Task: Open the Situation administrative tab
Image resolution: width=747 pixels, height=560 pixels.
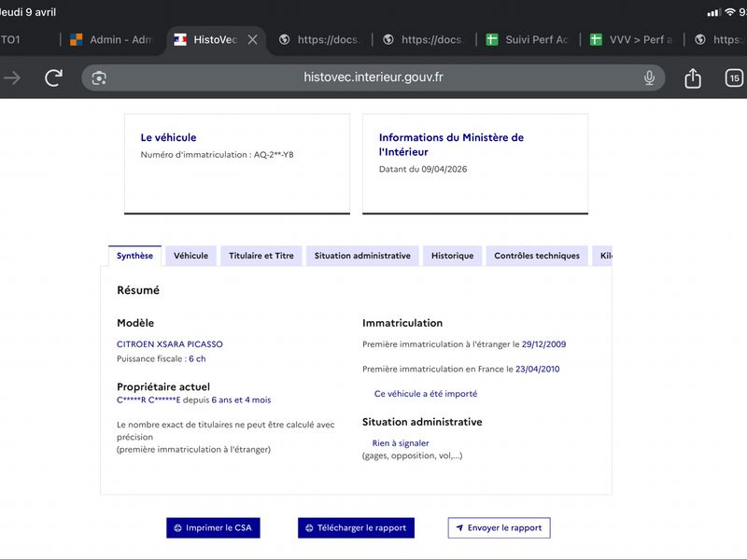Action: tap(362, 256)
